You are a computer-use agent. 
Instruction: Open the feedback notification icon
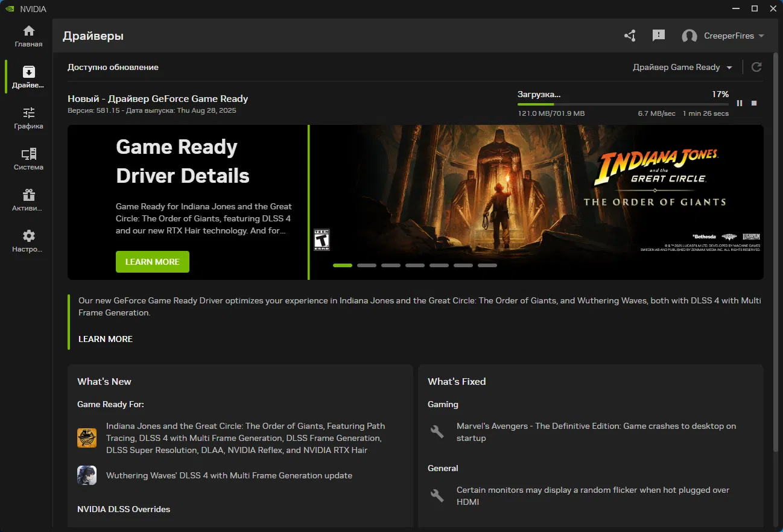pos(659,36)
